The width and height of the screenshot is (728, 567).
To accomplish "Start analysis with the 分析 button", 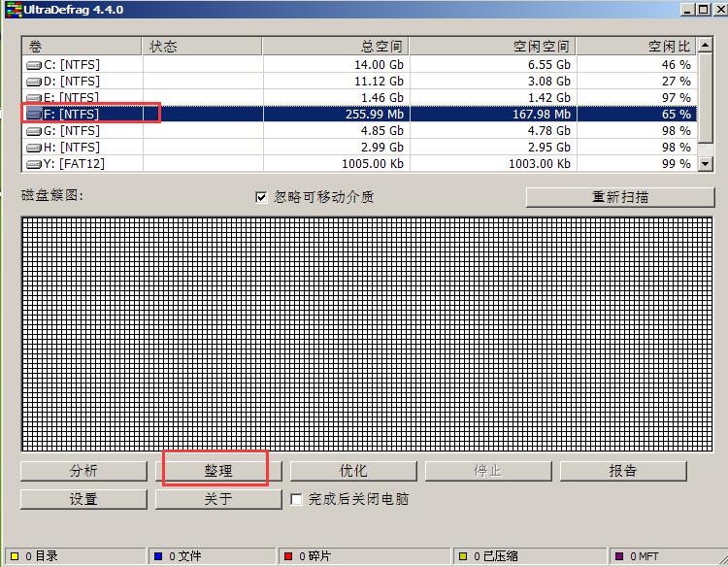I will [83, 471].
